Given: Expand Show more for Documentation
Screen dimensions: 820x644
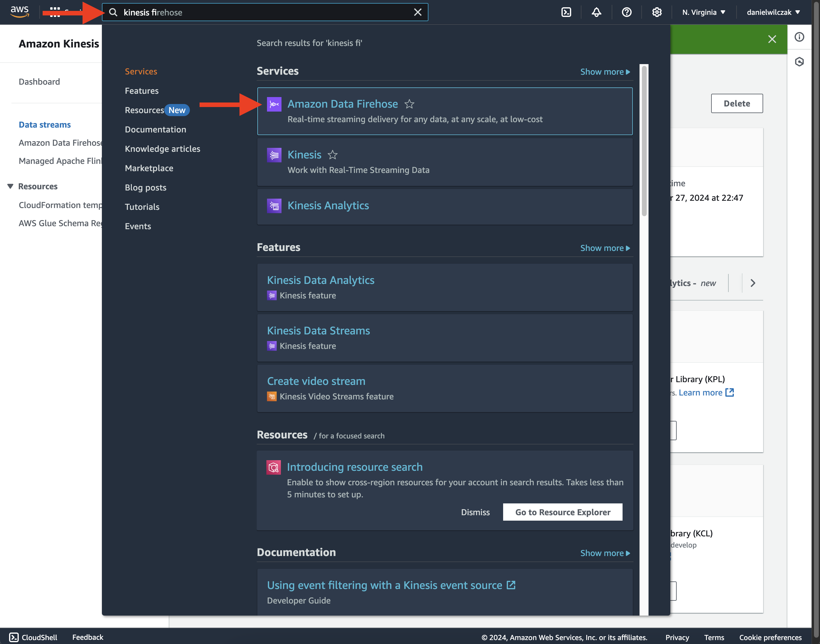Looking at the screenshot, I should coord(605,553).
